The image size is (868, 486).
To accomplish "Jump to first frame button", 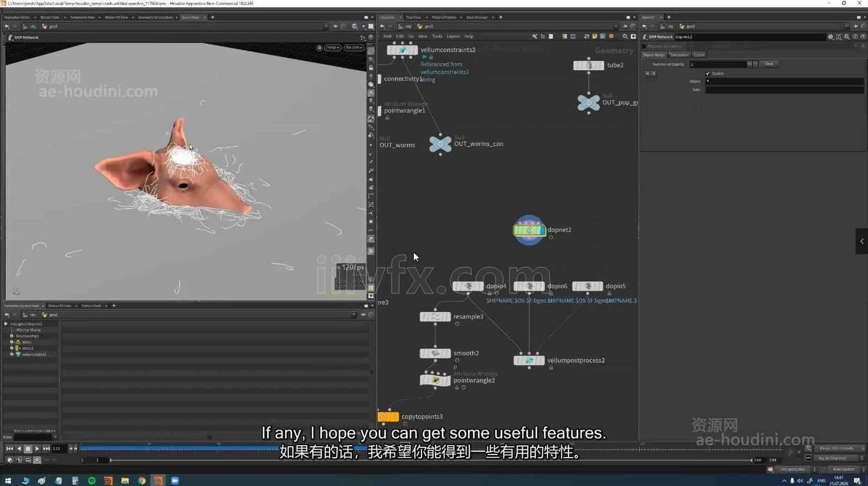I will pos(9,448).
